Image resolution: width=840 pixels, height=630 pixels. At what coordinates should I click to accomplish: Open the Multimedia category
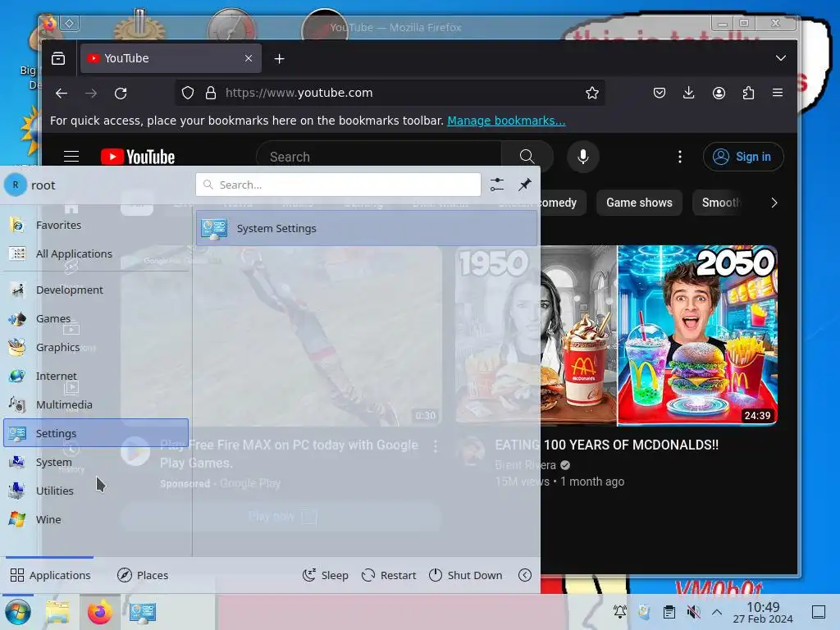(97, 404)
